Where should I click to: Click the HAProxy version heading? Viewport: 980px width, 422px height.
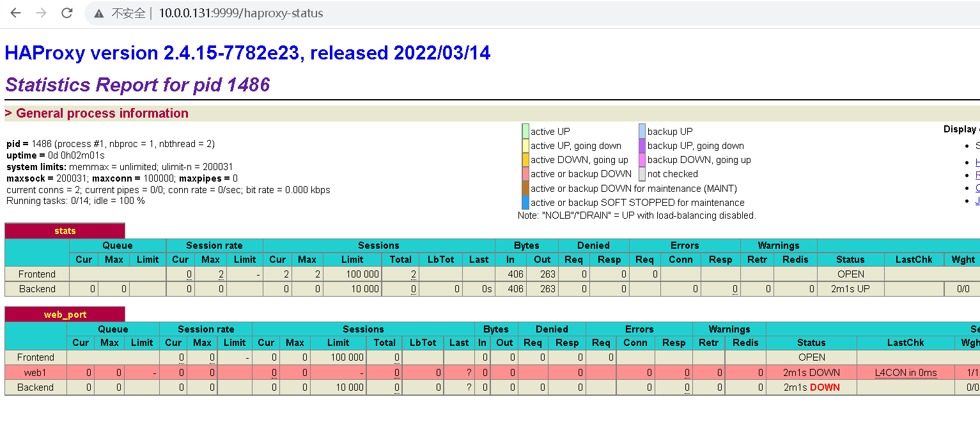pos(247,52)
